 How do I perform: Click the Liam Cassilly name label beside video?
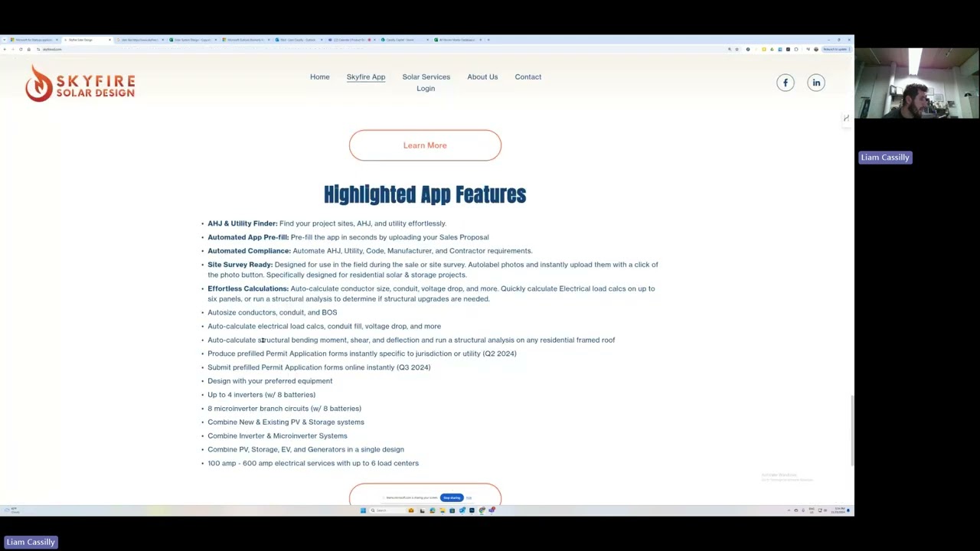pos(885,158)
